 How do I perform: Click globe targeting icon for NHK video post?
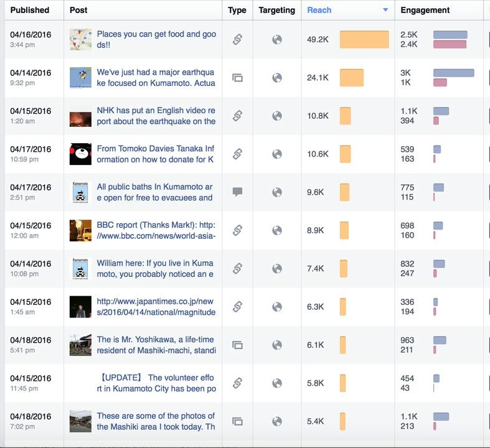277,116
